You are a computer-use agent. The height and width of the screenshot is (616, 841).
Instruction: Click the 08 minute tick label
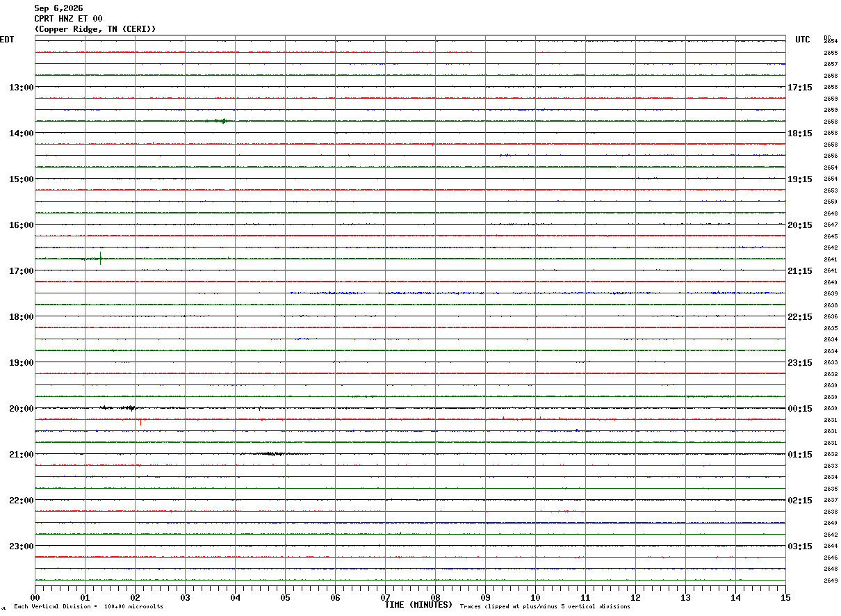pos(435,597)
